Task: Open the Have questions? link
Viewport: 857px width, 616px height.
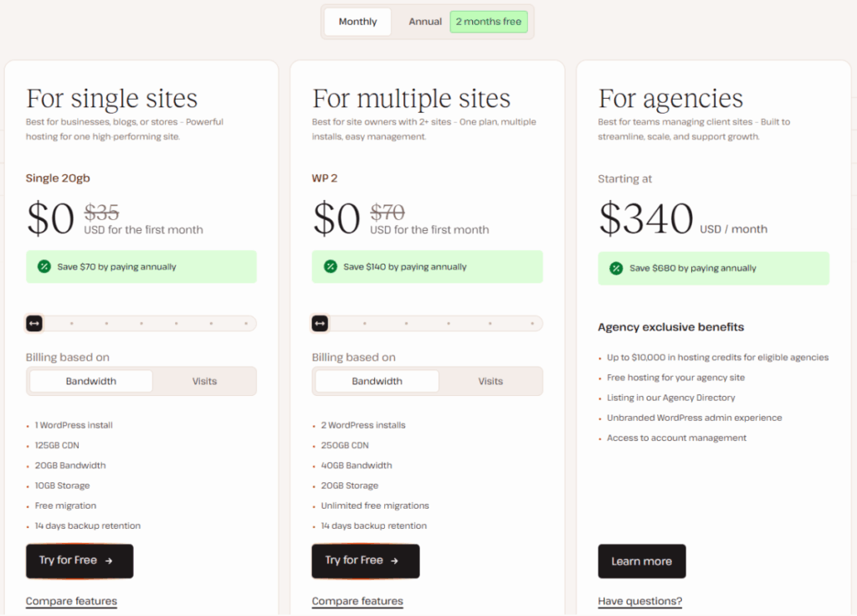Action: coord(639,601)
